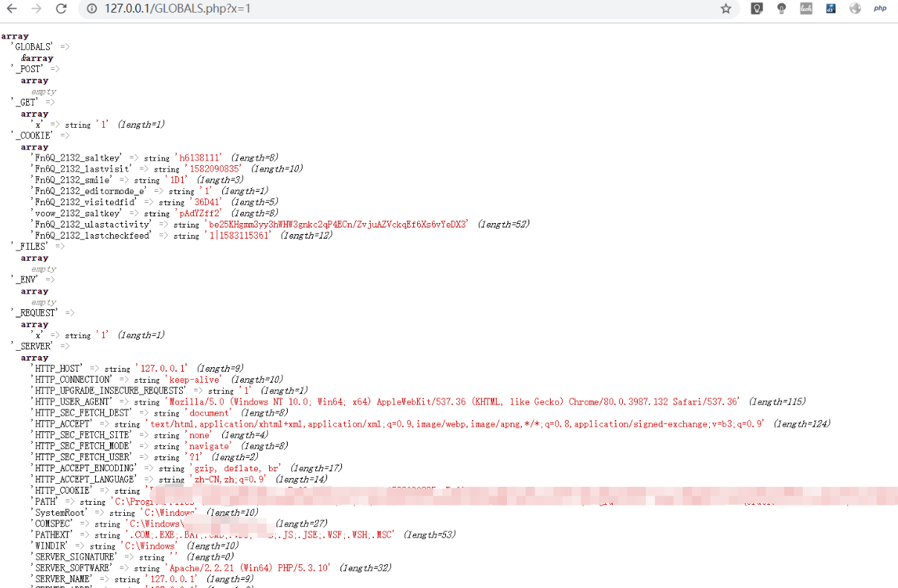Click the 'SystemRoot' server key

(60, 513)
